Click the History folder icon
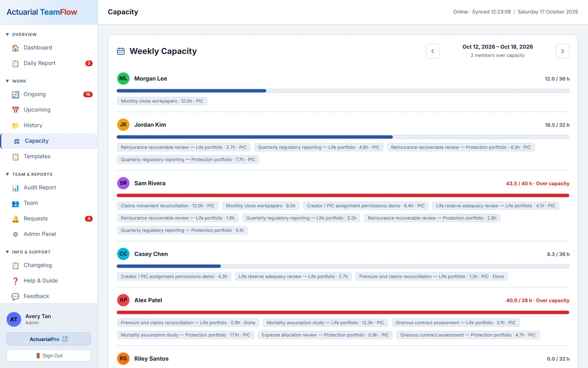Screen dimensions: 588x368 (15, 125)
